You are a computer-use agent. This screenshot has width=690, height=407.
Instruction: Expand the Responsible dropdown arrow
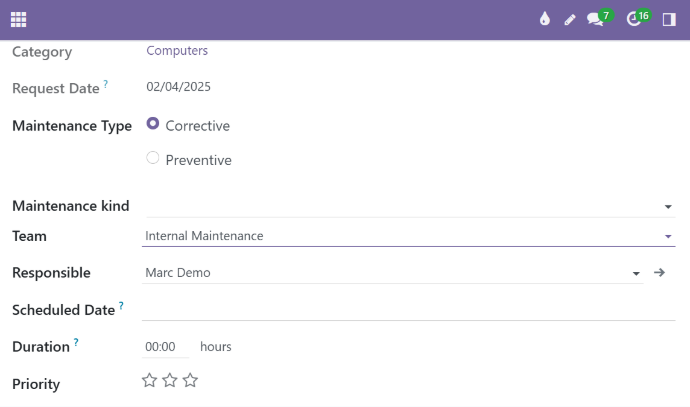click(x=636, y=273)
